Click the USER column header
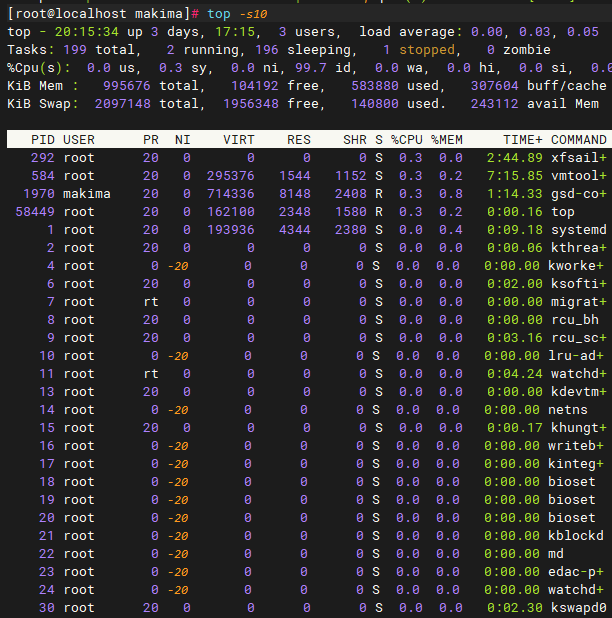Screen dimensions: 612x618 click(x=79, y=140)
